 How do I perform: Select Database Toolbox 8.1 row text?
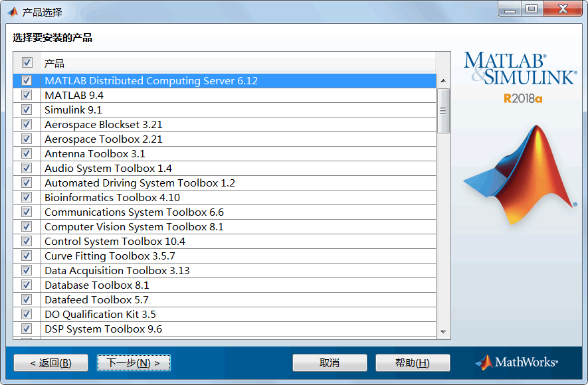(x=97, y=285)
